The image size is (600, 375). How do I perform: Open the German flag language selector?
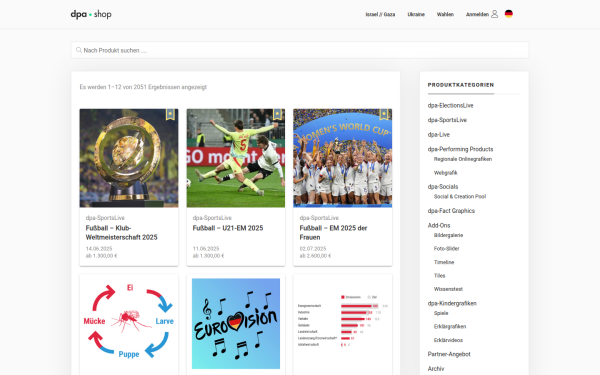tap(509, 14)
